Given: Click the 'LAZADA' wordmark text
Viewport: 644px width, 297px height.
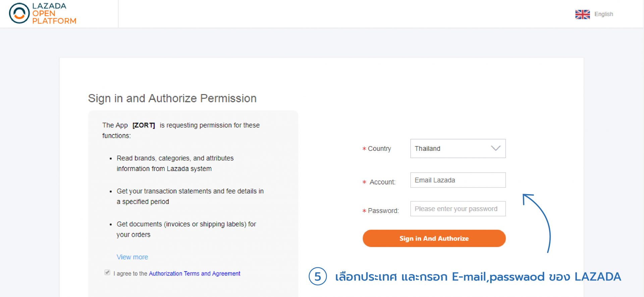Looking at the screenshot, I should coord(49,5).
